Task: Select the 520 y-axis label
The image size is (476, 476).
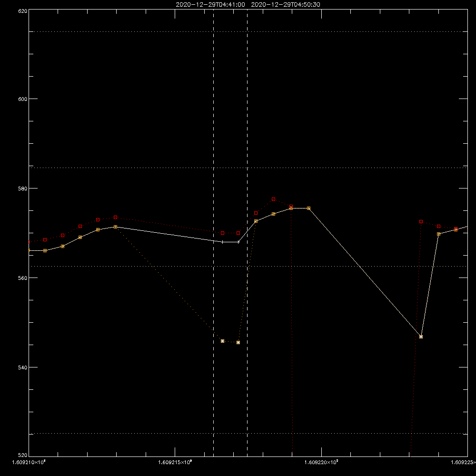Action: (x=23, y=456)
